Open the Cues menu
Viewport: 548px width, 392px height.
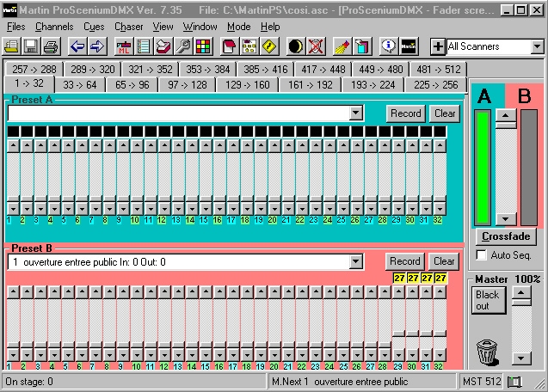click(x=94, y=27)
